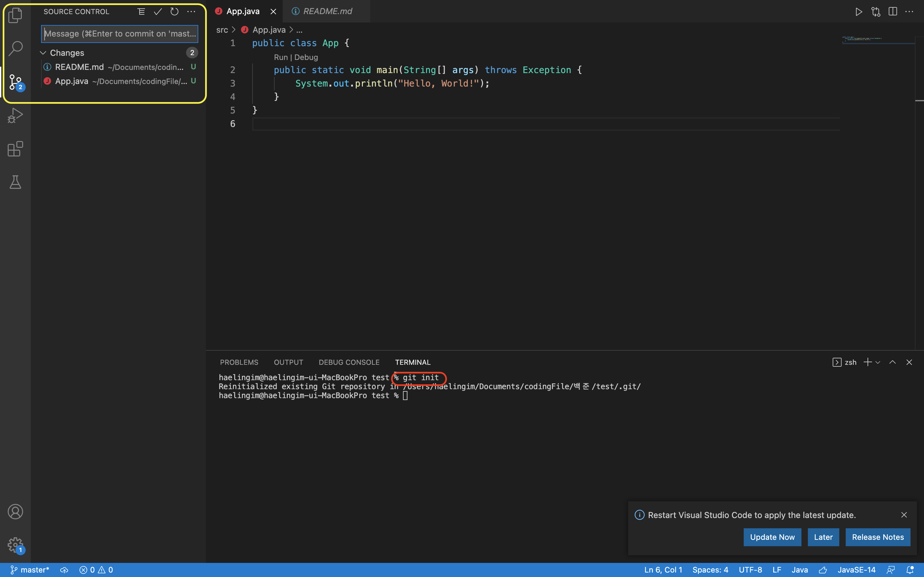
Task: Open the Testing flask icon
Action: [x=15, y=182]
